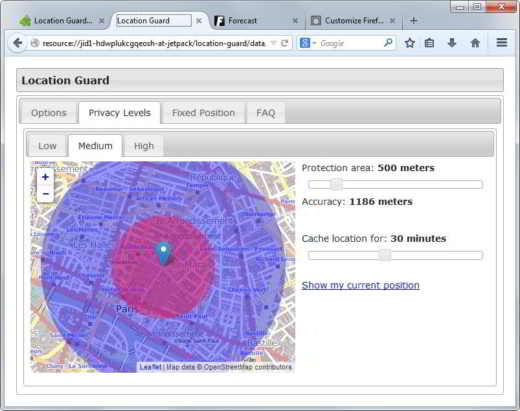Click the Google search input field

pyautogui.click(x=350, y=43)
